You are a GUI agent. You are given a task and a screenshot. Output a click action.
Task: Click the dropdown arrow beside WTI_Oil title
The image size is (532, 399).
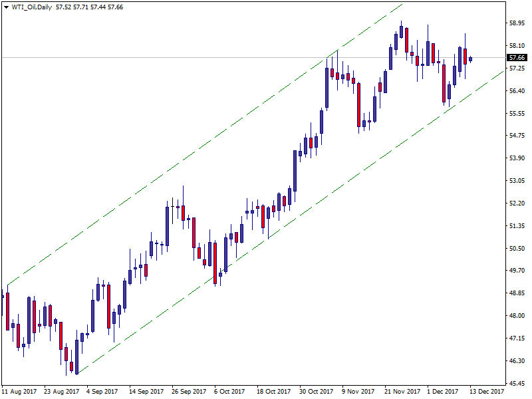[x=6, y=7]
